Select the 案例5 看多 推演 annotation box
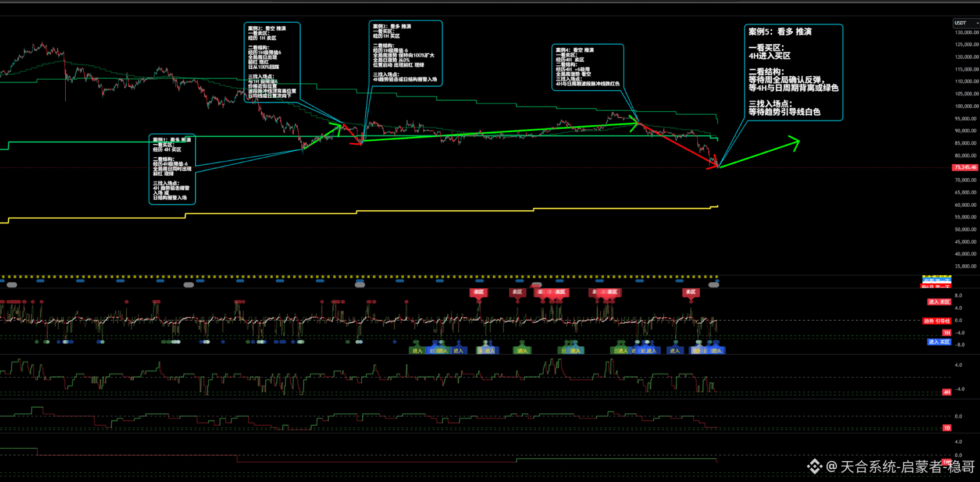 point(793,72)
